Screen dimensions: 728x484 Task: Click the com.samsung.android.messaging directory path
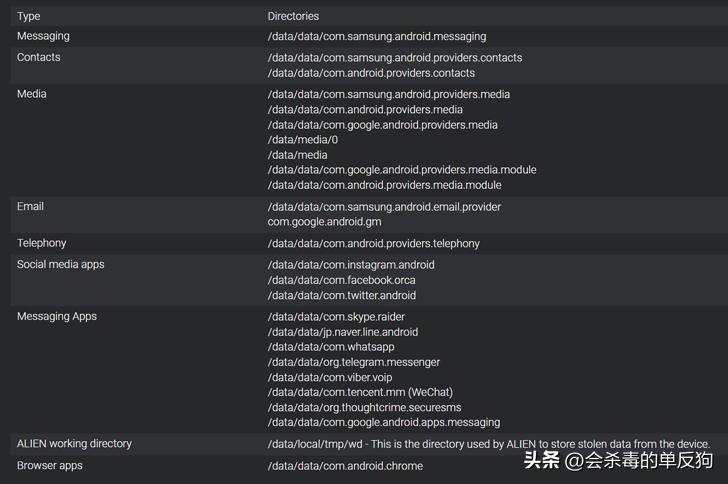pos(375,36)
